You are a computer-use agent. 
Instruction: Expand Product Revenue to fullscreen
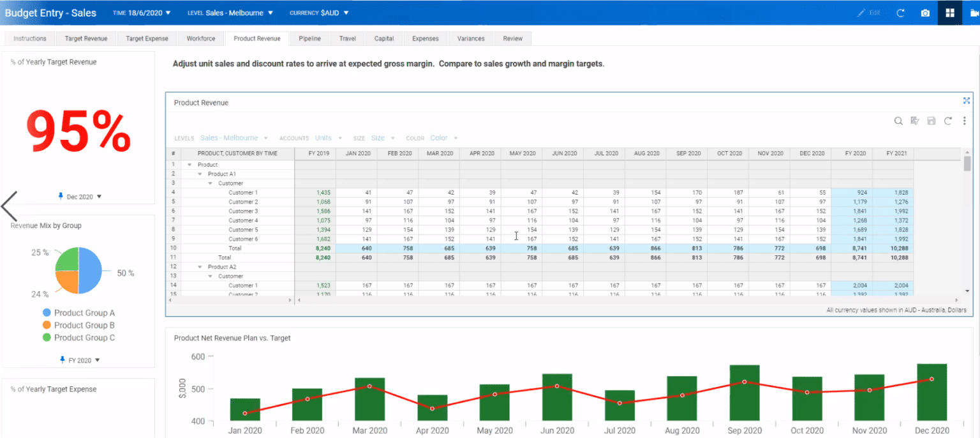click(967, 100)
